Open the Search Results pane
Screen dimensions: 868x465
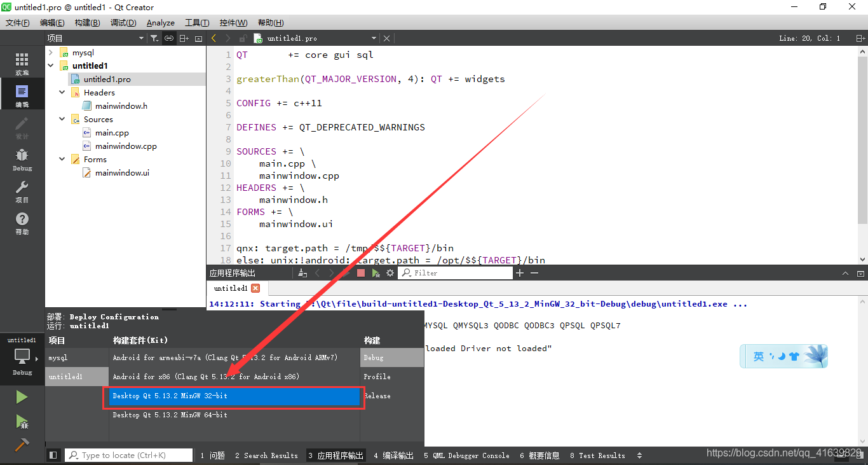[266, 455]
